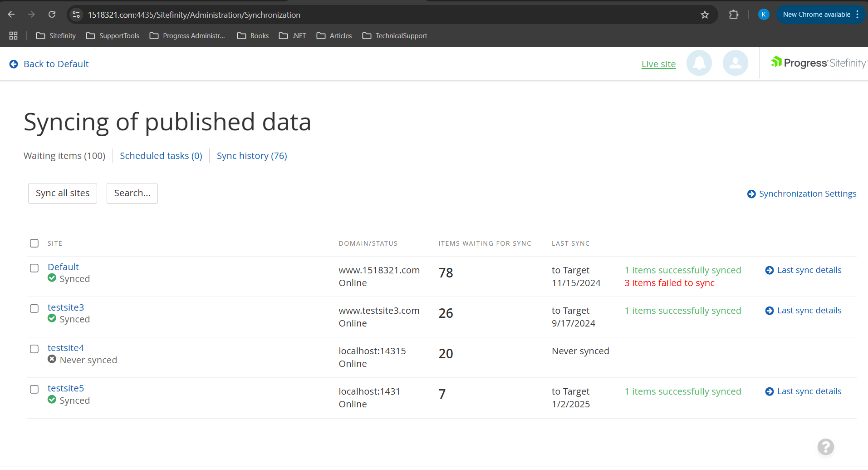Open the user profile avatar icon

[735, 63]
